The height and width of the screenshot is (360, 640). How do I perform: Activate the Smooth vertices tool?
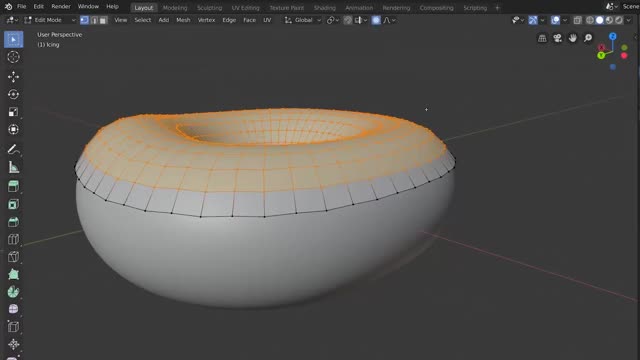pos(13,309)
